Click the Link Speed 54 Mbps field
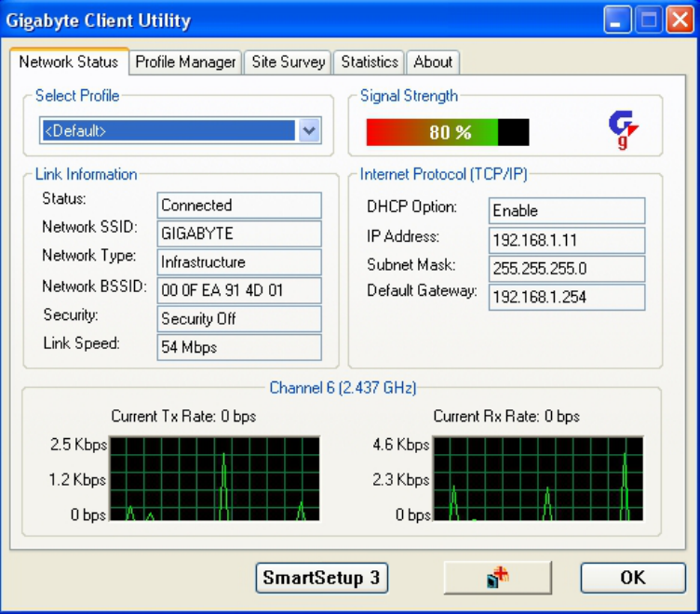 click(x=239, y=347)
